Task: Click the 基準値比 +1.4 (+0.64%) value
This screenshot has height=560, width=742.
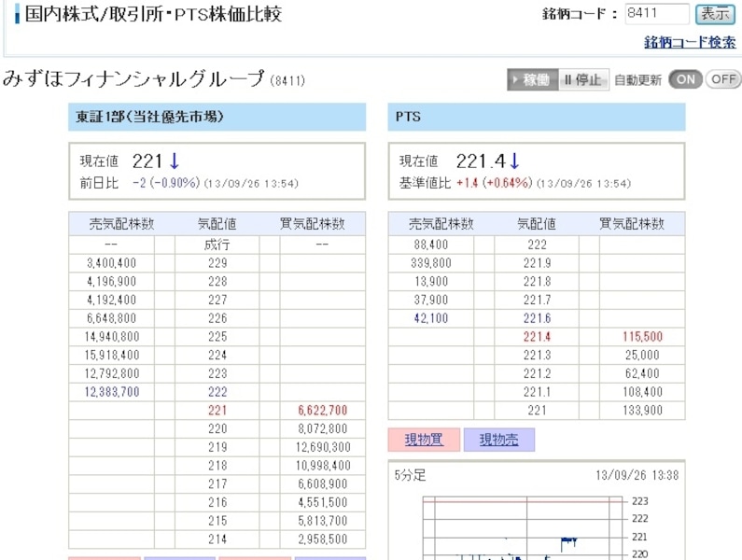Action: [x=494, y=183]
